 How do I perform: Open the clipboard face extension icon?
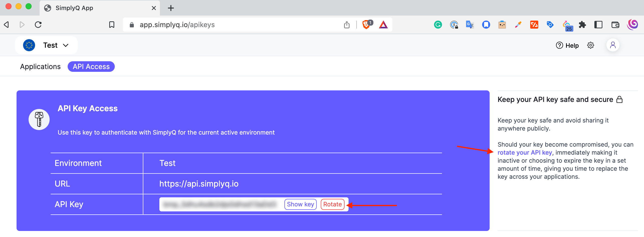502,25
